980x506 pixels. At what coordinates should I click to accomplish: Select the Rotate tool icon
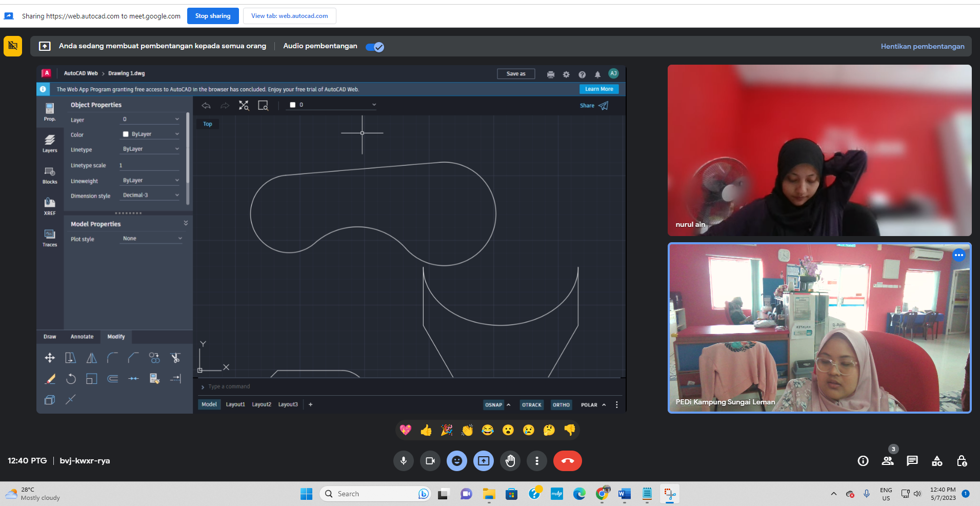[71, 379]
